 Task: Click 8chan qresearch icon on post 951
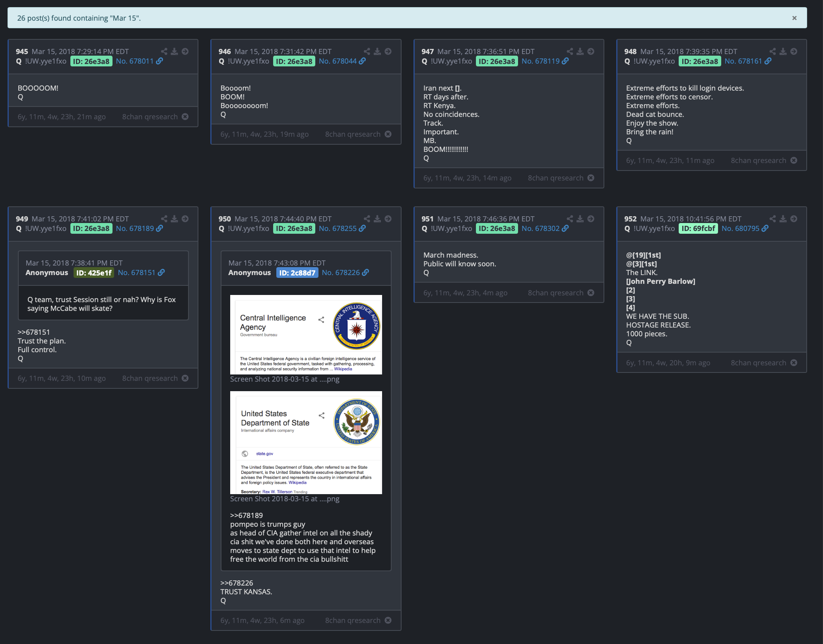(591, 293)
